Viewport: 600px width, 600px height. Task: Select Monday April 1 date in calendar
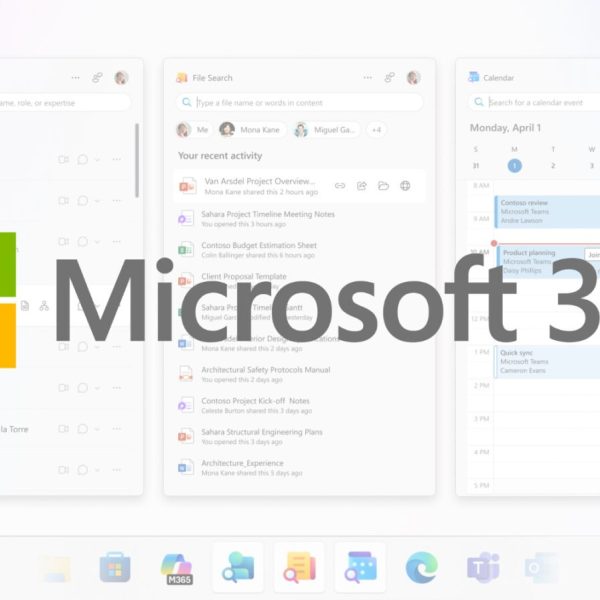pyautogui.click(x=514, y=166)
